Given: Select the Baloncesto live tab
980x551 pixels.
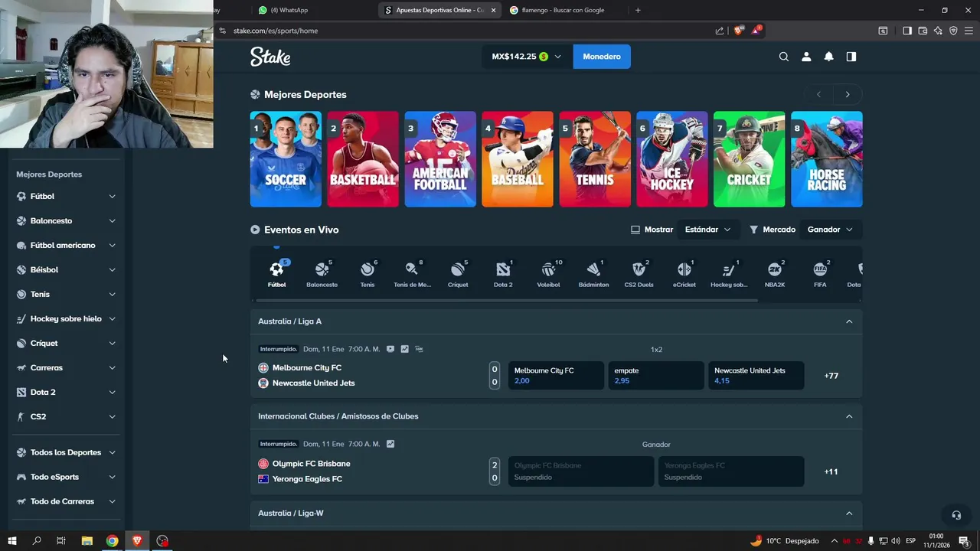Looking at the screenshot, I should click(x=322, y=274).
